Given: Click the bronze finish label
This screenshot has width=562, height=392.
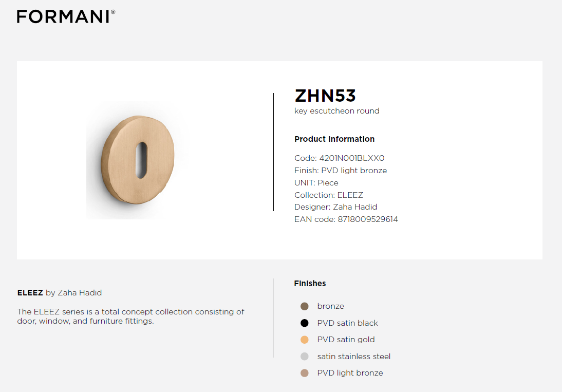Looking at the screenshot, I should pos(330,306).
